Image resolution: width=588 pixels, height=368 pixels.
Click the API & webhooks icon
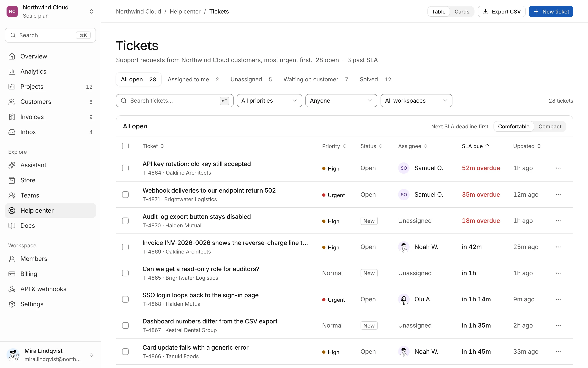coord(12,289)
